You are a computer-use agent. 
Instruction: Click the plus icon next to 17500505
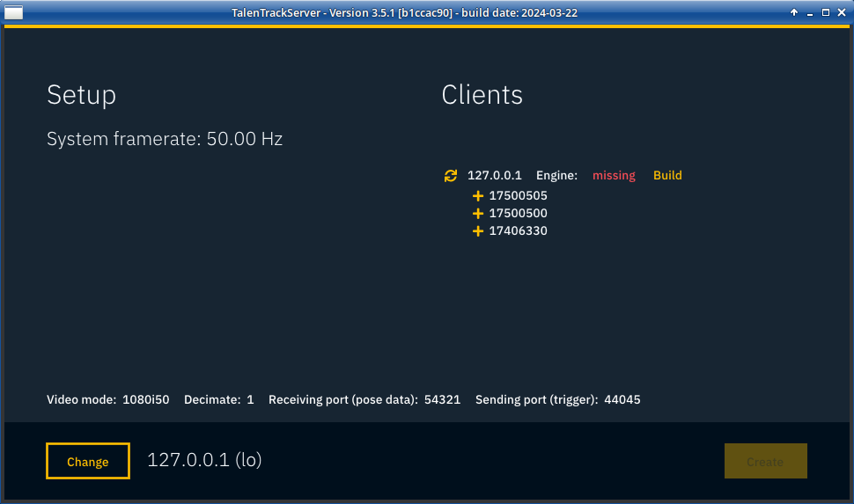(x=478, y=196)
